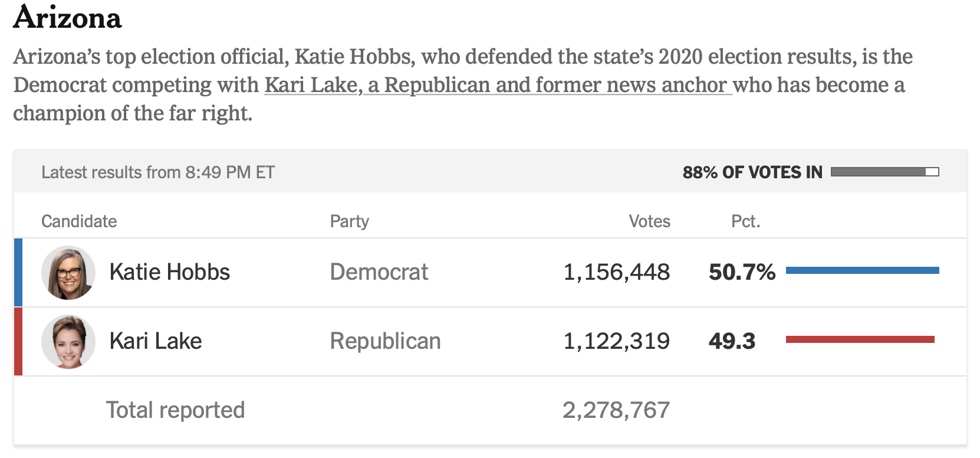Click Kari Lake's profile photo

click(x=68, y=342)
